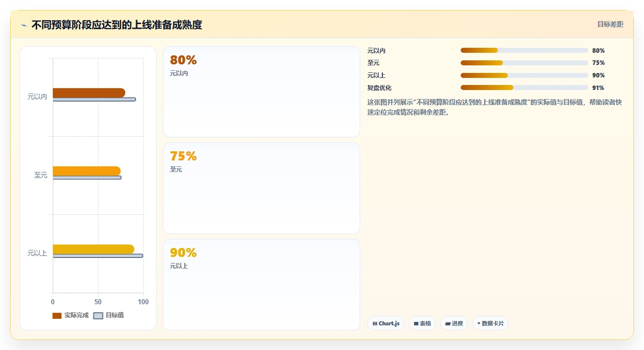Click the orange-brown 实际完成 legend swatch
The height and width of the screenshot is (350, 644).
(57, 316)
